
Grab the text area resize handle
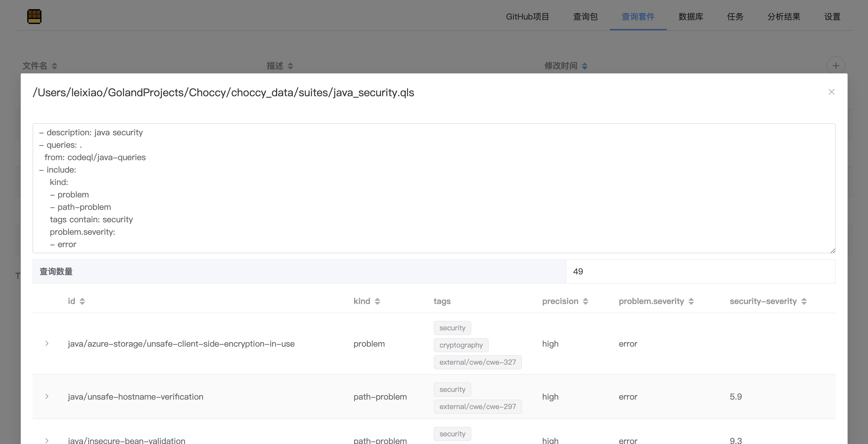click(x=832, y=251)
